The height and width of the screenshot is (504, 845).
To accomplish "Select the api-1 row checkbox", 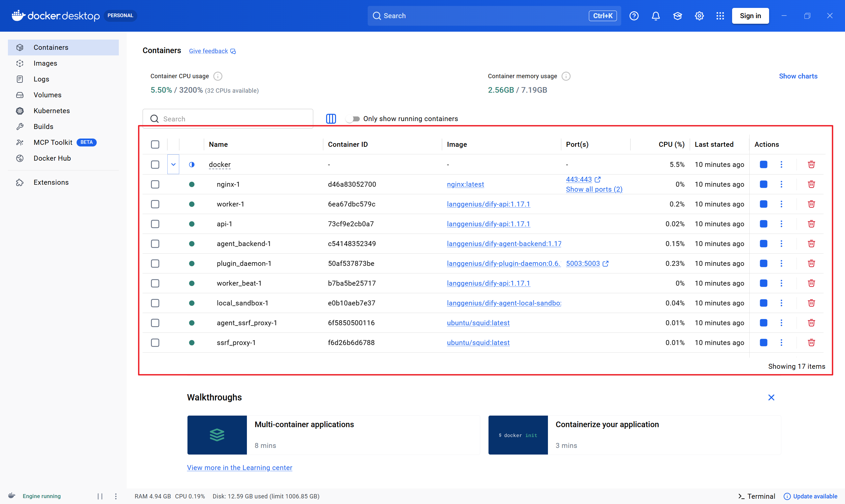I will pyautogui.click(x=155, y=224).
